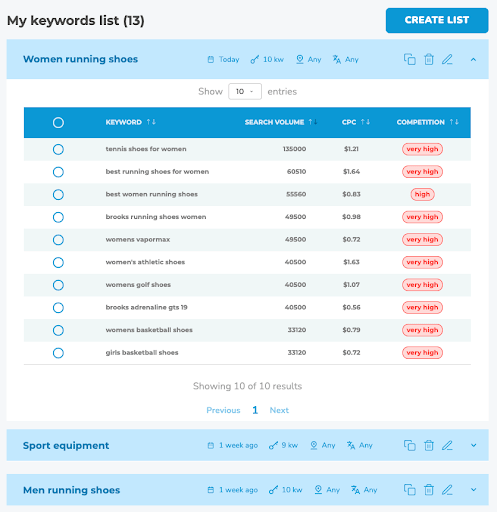
Task: Copy the Sport equipment list
Action: [x=410, y=445]
